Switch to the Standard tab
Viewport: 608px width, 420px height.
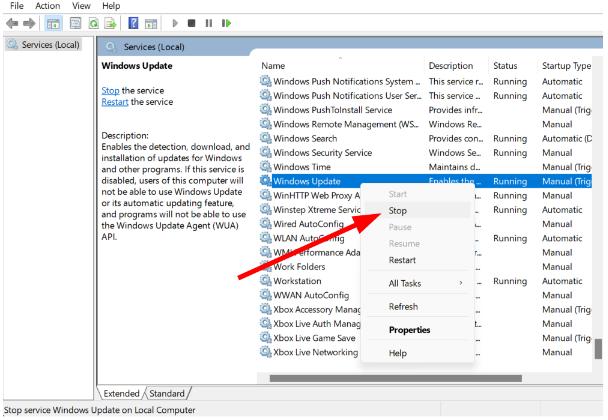[x=167, y=393]
